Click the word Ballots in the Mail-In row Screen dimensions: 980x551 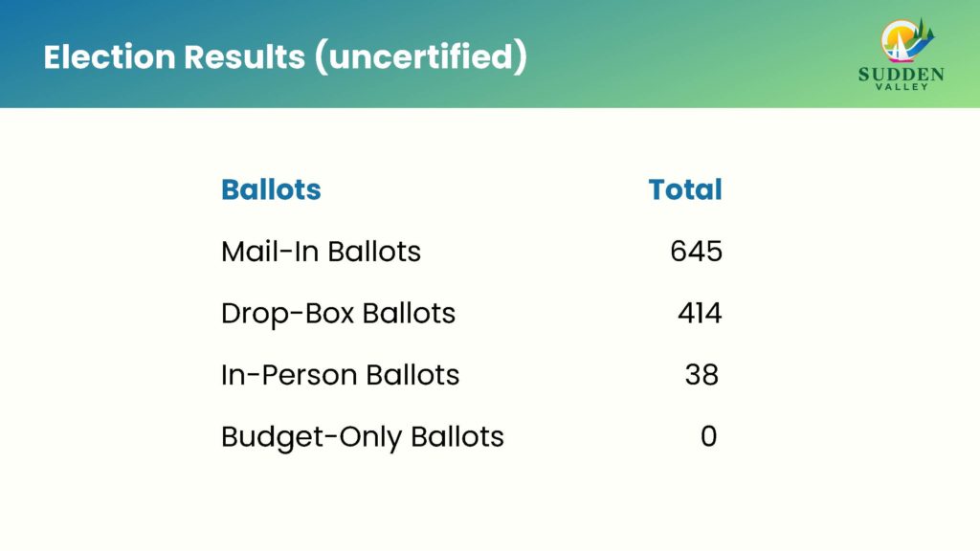click(x=373, y=252)
